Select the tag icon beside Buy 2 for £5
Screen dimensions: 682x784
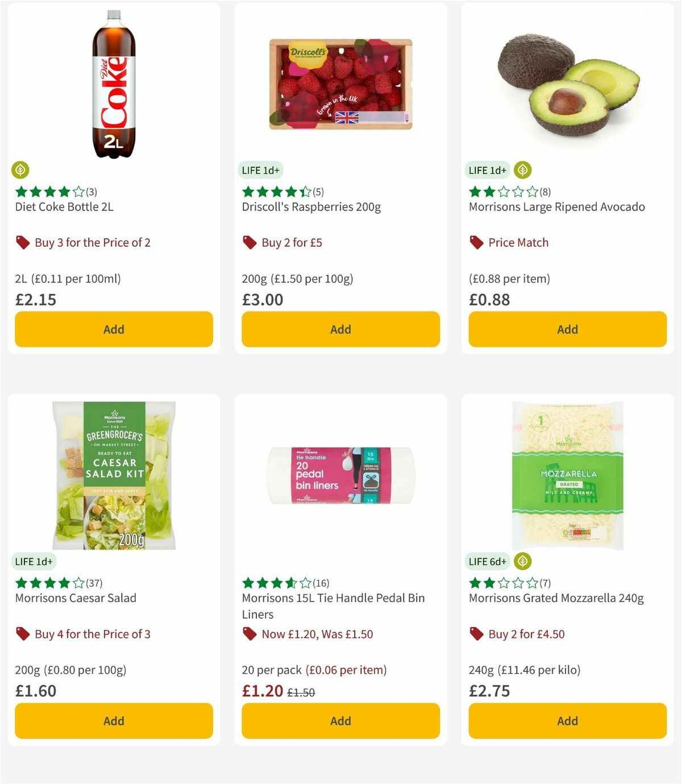coord(249,242)
